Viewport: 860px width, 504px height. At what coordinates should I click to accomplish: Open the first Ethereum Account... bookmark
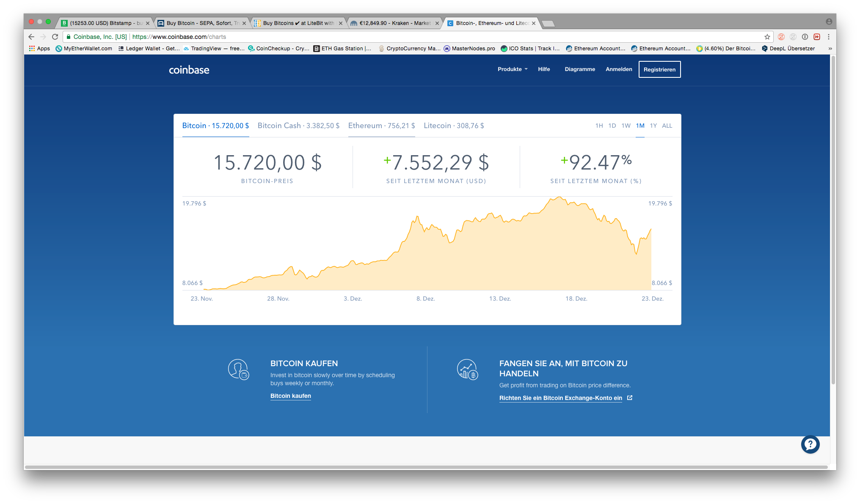pos(595,49)
